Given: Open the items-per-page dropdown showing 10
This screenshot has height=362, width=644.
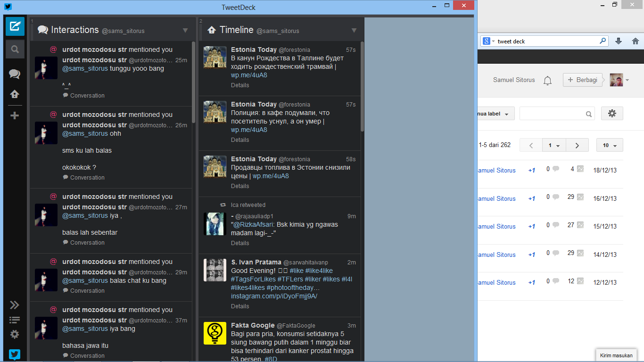Looking at the screenshot, I should point(609,145).
